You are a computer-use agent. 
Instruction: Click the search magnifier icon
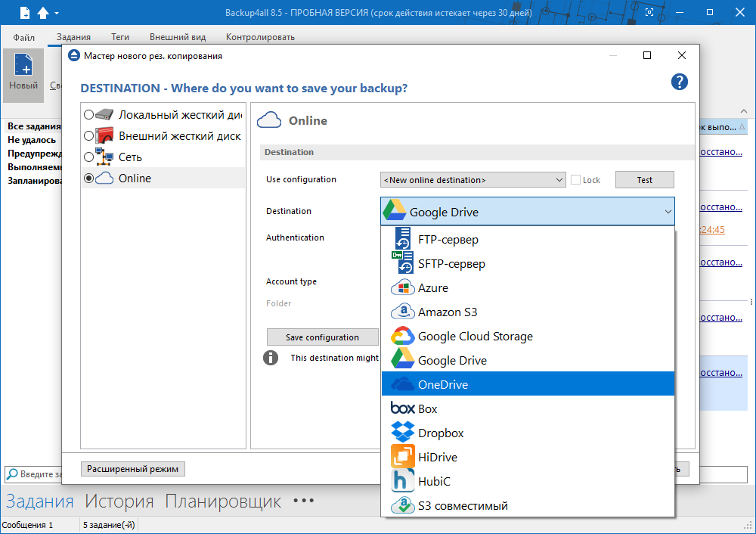coord(12,473)
